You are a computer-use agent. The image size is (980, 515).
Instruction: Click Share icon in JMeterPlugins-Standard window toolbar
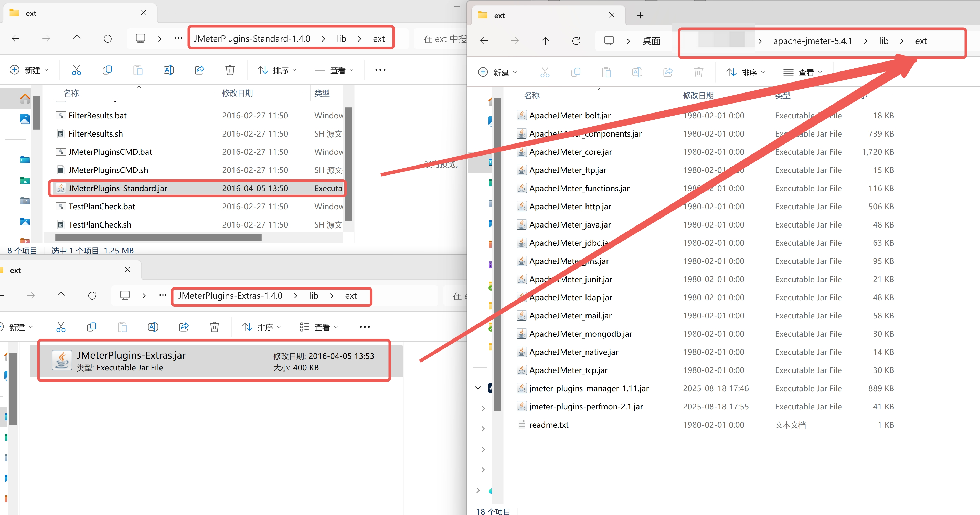(199, 70)
